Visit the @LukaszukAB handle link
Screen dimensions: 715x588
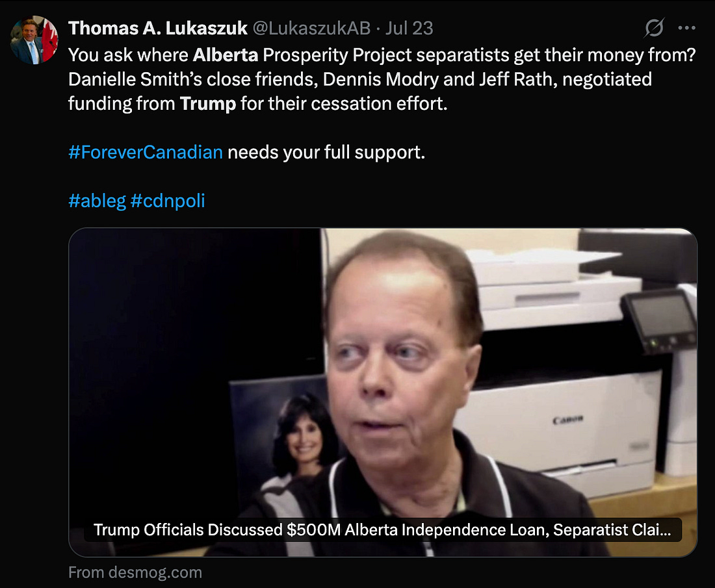point(311,28)
